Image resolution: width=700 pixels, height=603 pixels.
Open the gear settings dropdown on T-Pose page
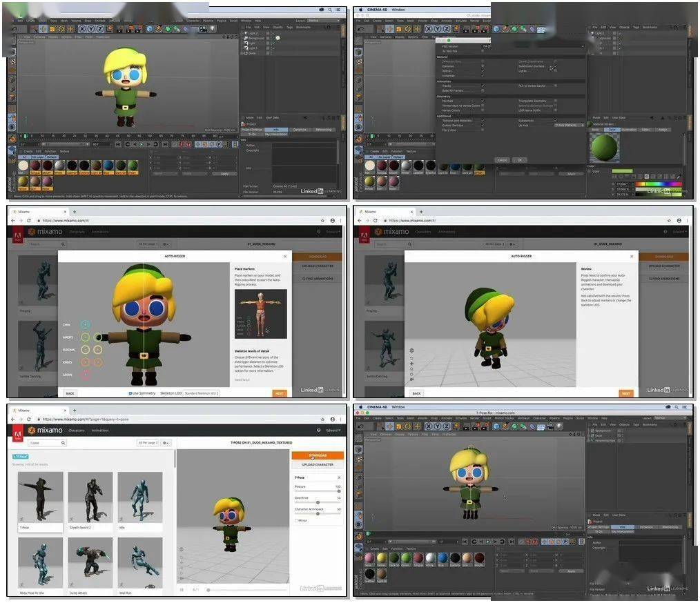click(x=166, y=443)
